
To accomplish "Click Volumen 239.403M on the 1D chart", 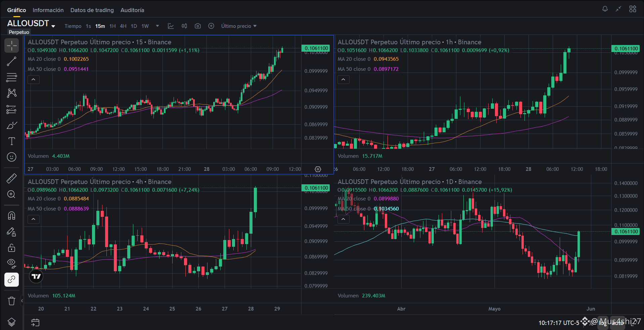I will pyautogui.click(x=361, y=295).
